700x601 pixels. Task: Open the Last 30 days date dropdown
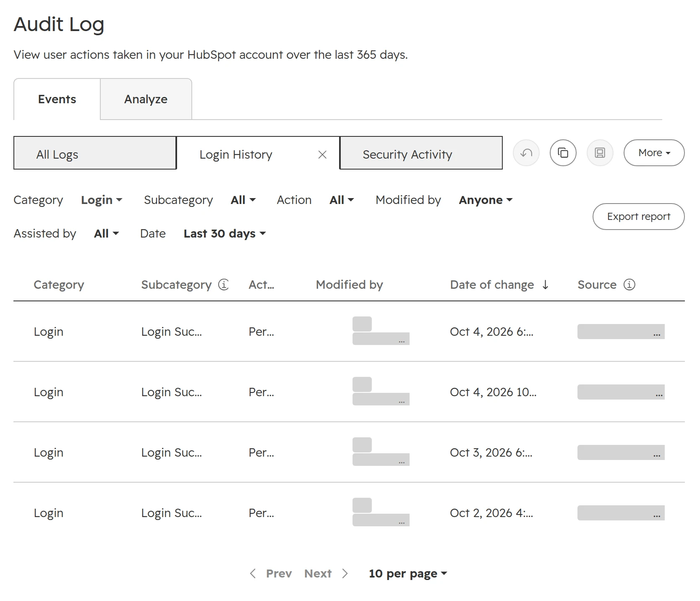[225, 233]
